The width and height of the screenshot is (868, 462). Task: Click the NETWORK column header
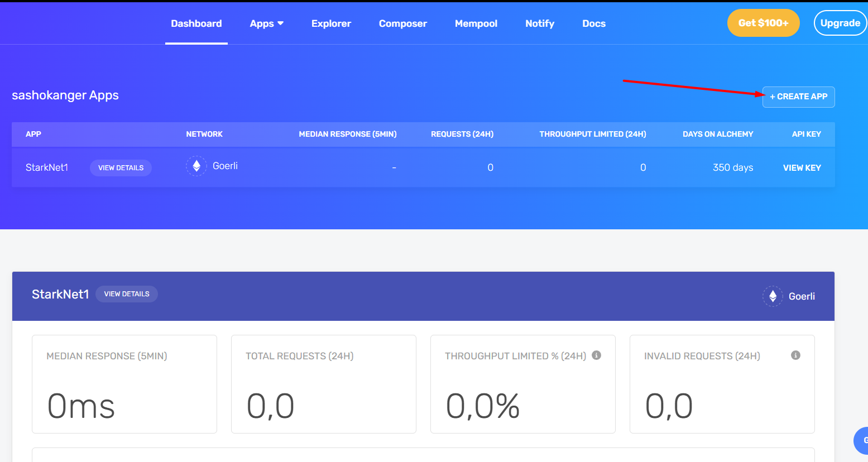coord(204,134)
